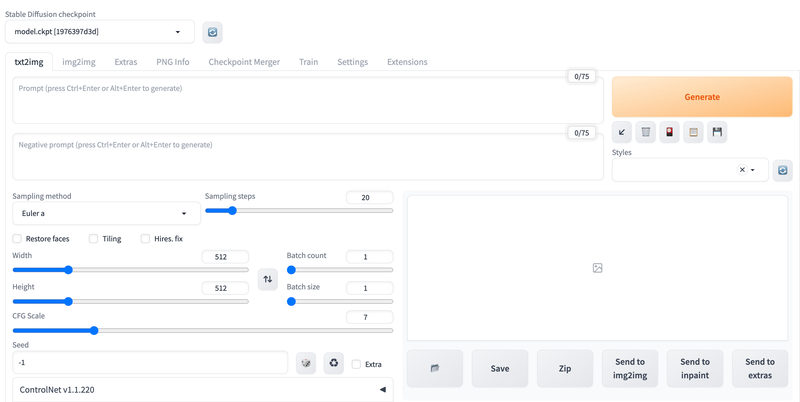This screenshot has height=402, width=800.
Task: Tick the Extra seed checkbox
Action: coord(356,364)
